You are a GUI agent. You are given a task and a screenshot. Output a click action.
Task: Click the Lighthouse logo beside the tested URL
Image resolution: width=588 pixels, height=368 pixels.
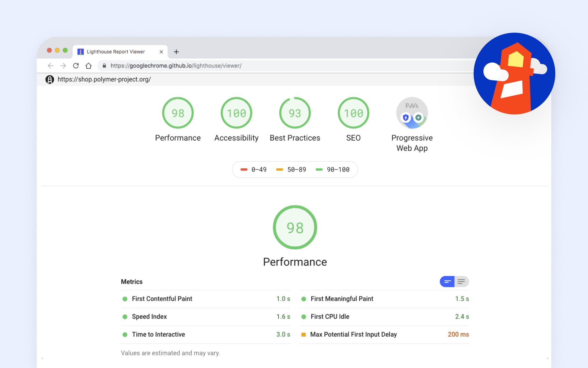pos(50,79)
